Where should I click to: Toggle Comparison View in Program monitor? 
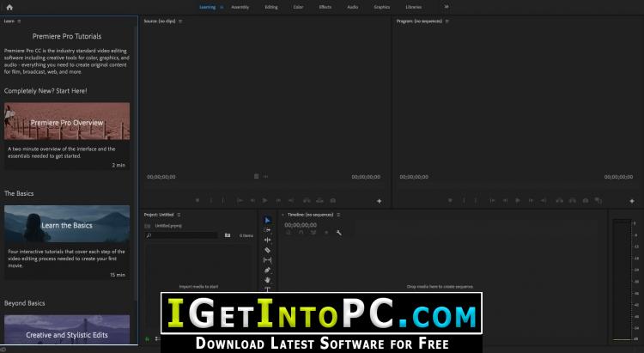coord(598,200)
